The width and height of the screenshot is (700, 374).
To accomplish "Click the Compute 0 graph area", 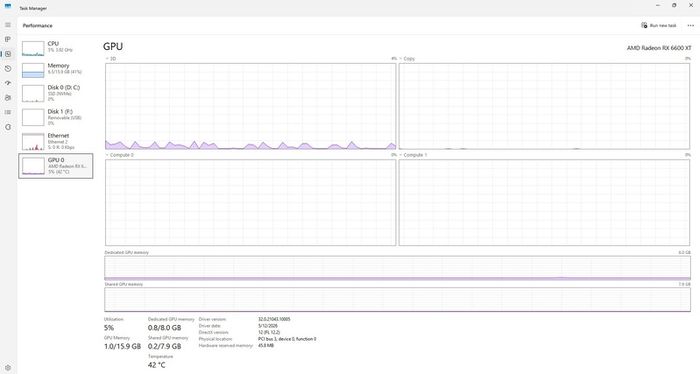I will coord(250,202).
